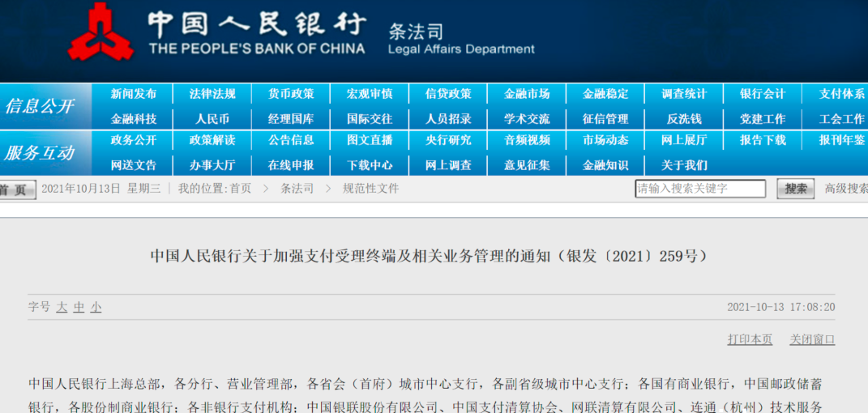The height and width of the screenshot is (413, 868).
Task: Select 金融科技 navigation item
Action: click(x=134, y=119)
